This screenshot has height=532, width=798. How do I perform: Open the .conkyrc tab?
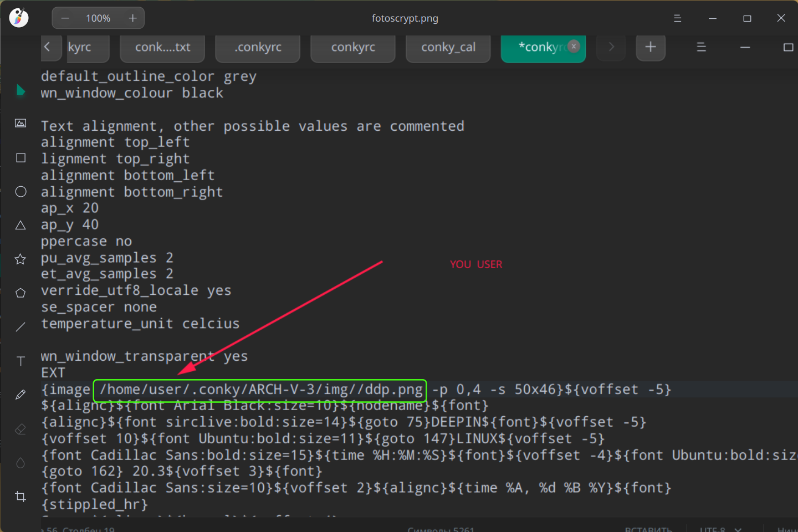tap(258, 48)
